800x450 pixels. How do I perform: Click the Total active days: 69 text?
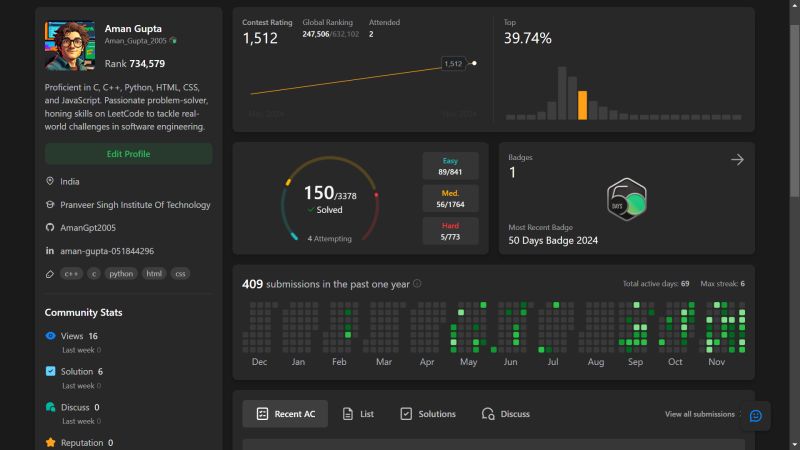coord(656,284)
